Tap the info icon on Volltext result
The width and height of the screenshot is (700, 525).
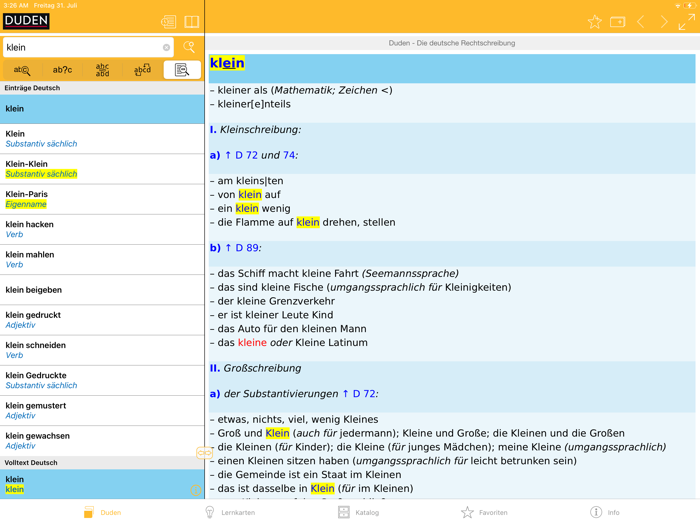[196, 490]
